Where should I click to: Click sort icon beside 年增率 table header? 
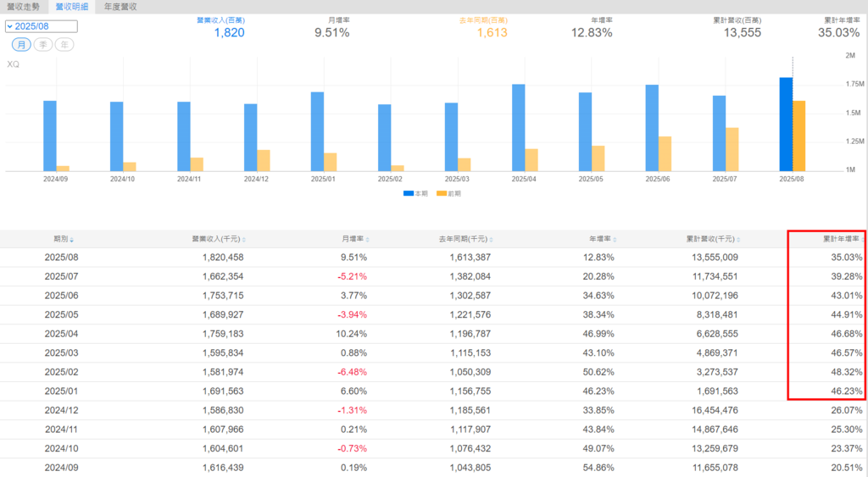point(615,240)
